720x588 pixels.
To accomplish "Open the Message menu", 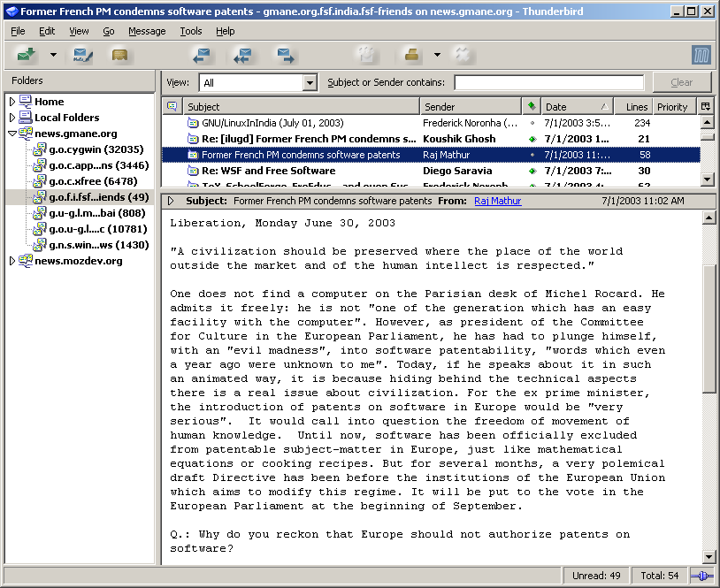I will 147,31.
